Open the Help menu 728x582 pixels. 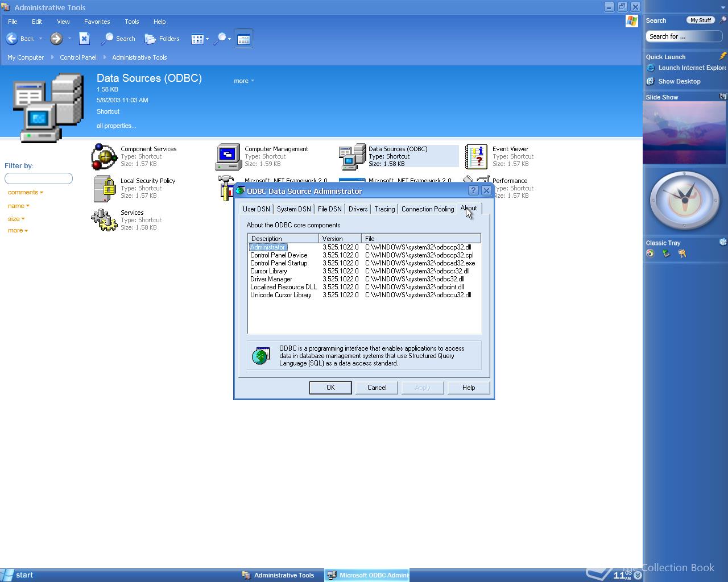160,22
